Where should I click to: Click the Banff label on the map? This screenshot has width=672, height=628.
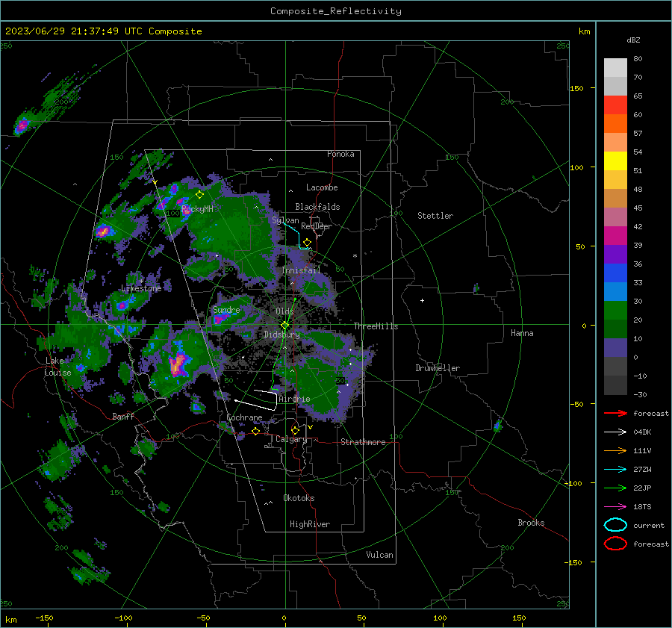(x=123, y=416)
